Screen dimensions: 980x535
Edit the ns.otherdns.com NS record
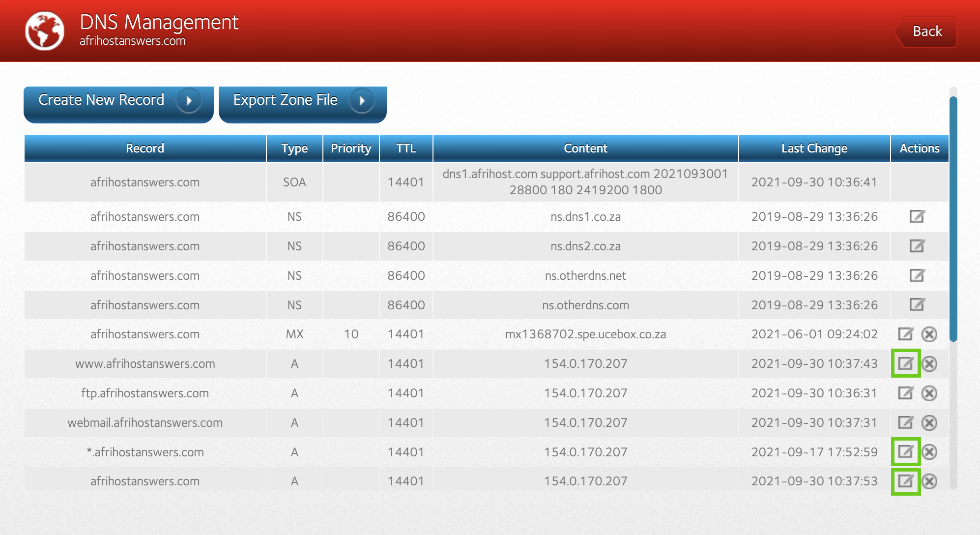917,305
